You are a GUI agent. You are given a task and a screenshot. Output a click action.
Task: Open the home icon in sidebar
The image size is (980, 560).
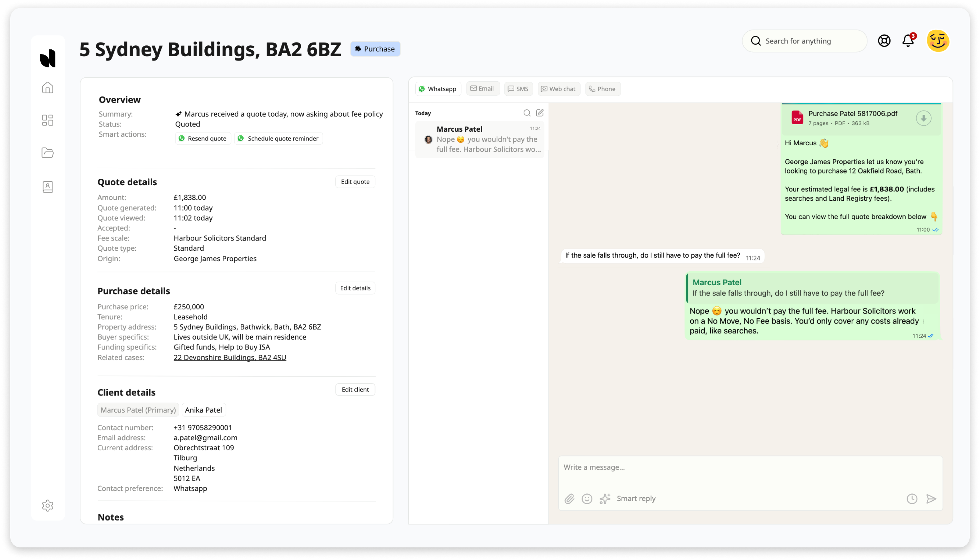point(48,88)
